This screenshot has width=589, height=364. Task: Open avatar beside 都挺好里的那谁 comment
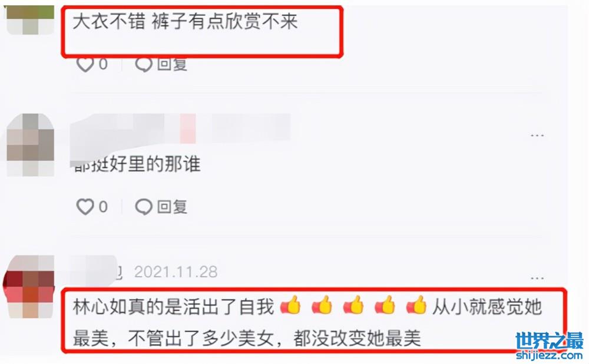31,145
